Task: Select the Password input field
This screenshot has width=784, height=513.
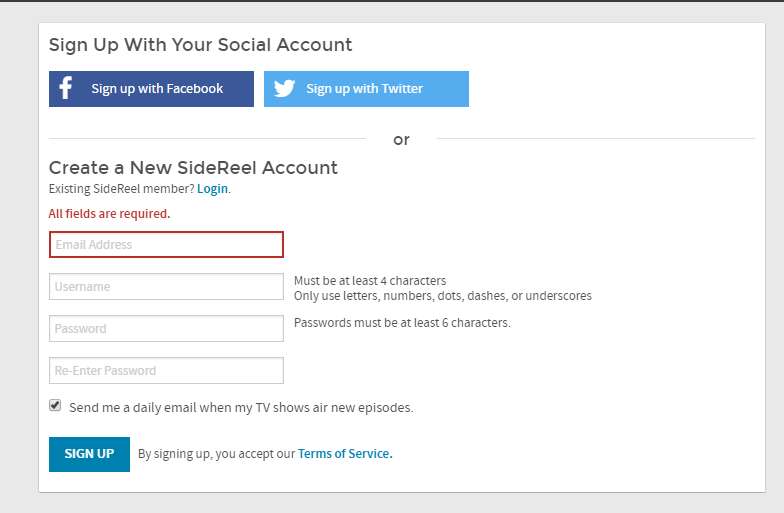Action: coord(166,328)
